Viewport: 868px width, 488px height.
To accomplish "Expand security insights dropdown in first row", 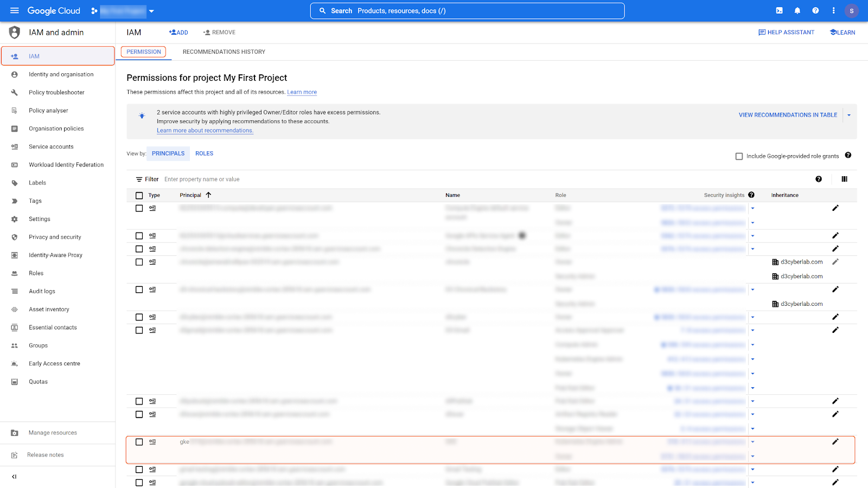I will click(752, 208).
